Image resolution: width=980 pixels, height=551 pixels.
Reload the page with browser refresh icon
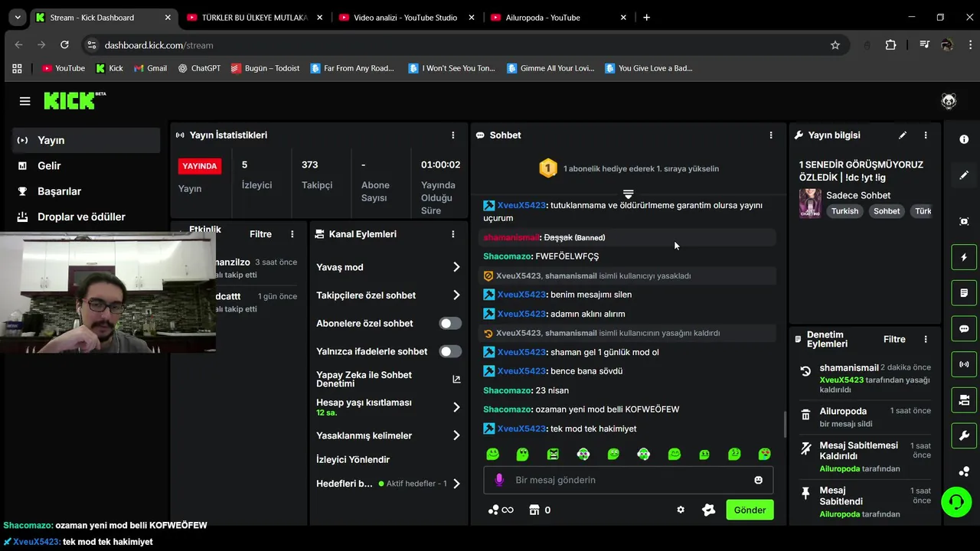[64, 45]
